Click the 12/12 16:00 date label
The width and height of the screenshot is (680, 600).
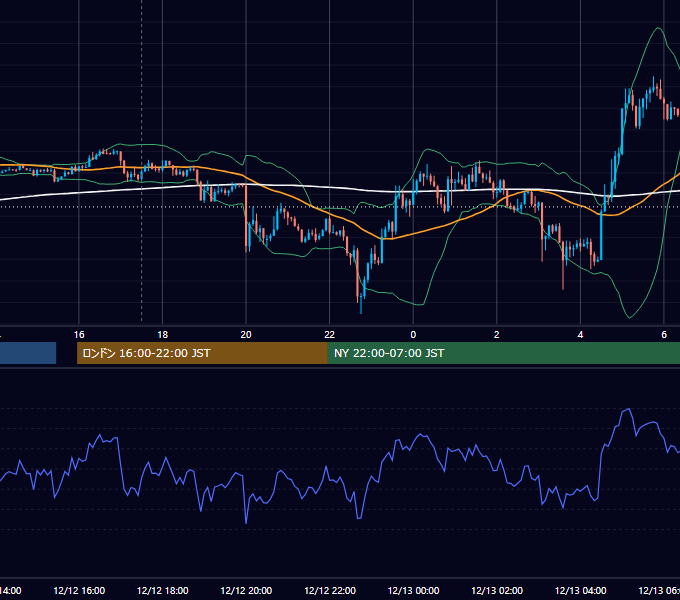(x=79, y=590)
